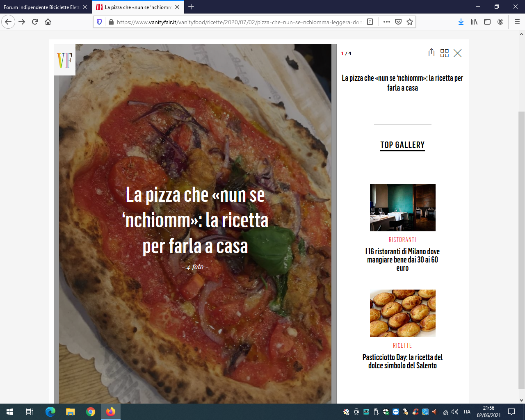Open the Windows notification center
Screen dimensions: 525x420
pos(511,412)
